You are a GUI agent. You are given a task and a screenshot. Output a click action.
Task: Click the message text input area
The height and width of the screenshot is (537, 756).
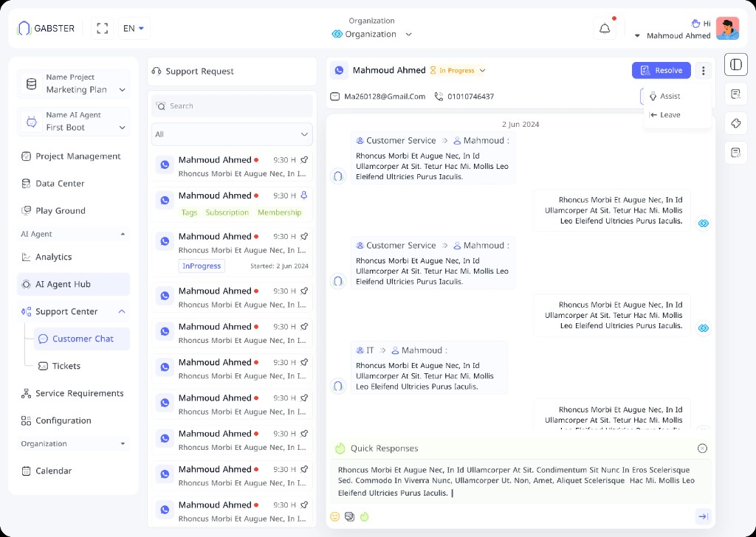[x=520, y=481]
